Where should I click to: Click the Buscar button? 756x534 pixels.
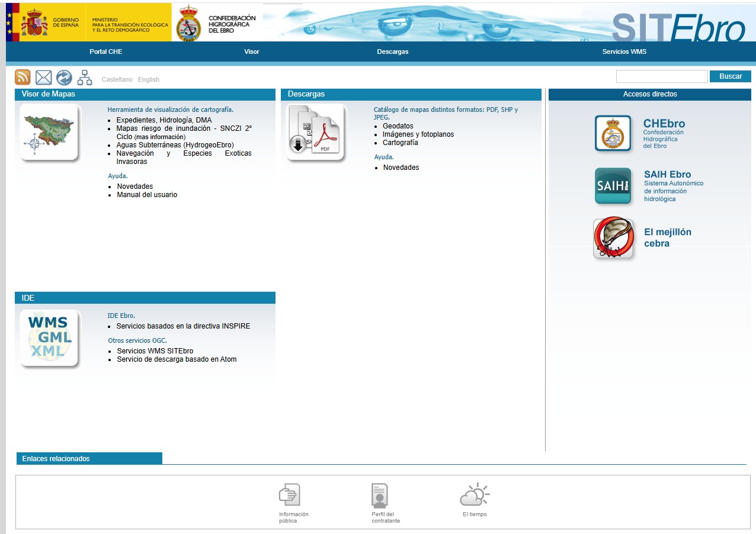tap(731, 76)
